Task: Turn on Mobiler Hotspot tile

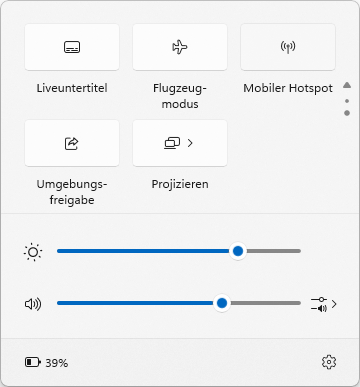Action: [288, 47]
